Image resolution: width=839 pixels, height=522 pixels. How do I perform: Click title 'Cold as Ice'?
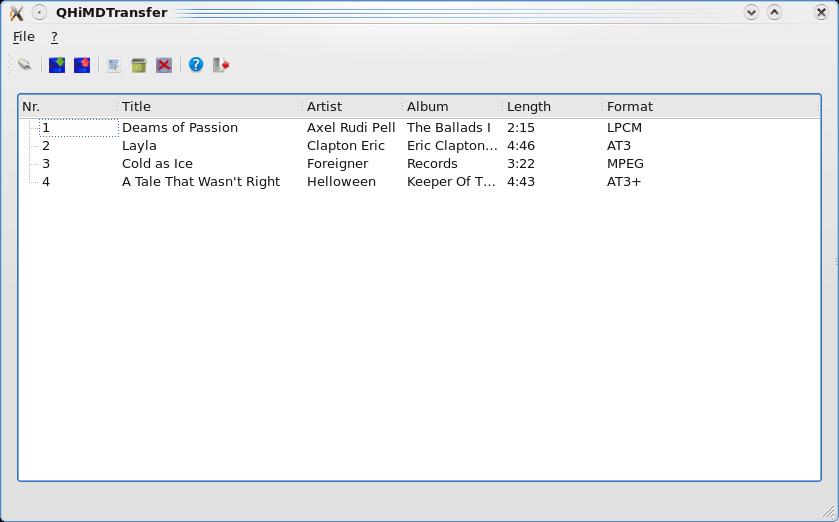(x=157, y=164)
